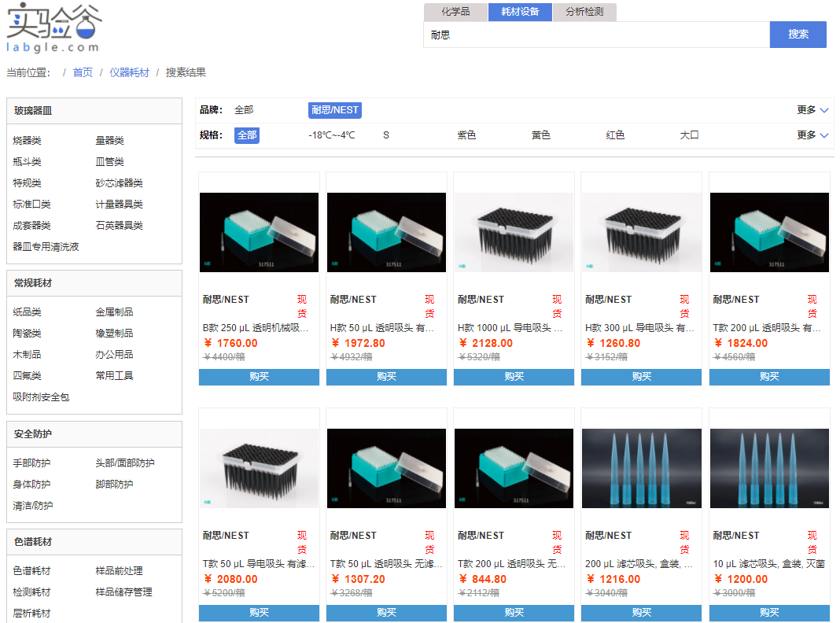Expand 更多 in the brand row
The height and width of the screenshot is (623, 840).
click(x=812, y=110)
